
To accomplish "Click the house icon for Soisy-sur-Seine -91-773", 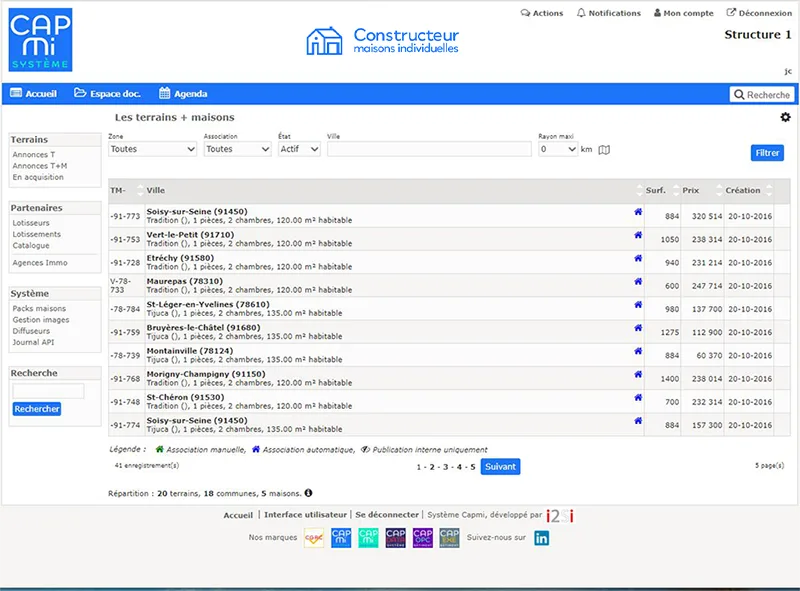I will tap(638, 212).
